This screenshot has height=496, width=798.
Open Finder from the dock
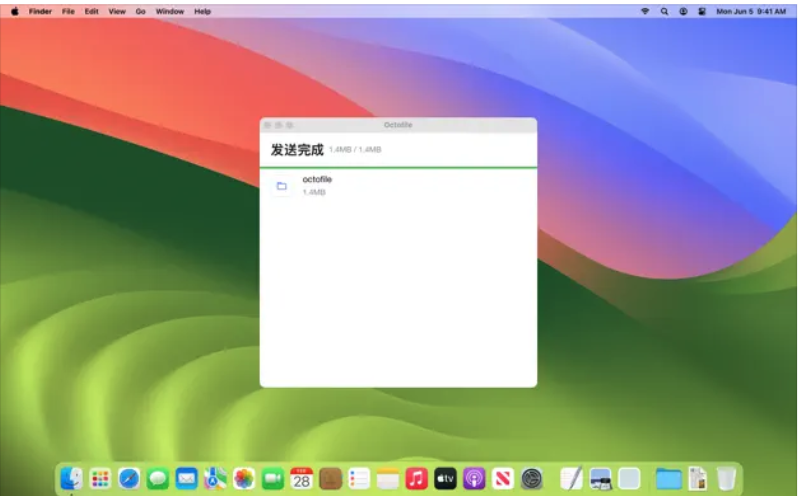pos(71,478)
